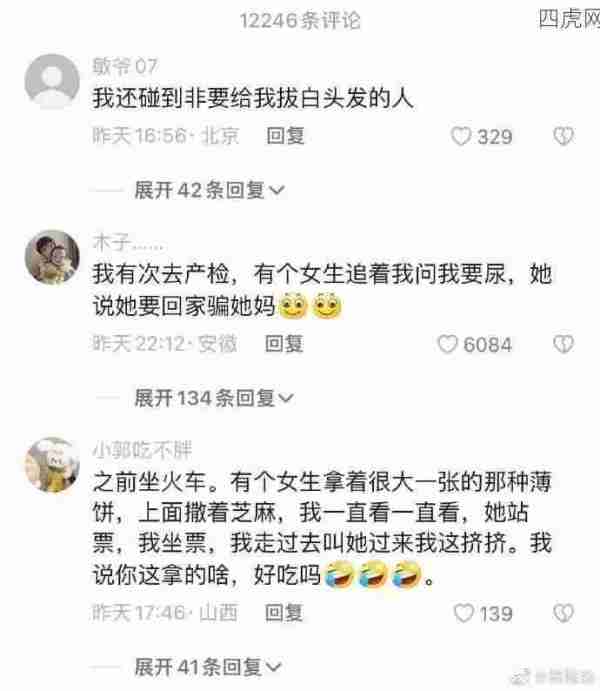Screen dimensions: 600x691
Task: Open username 小郭吃不胖 profile
Action: [142, 450]
